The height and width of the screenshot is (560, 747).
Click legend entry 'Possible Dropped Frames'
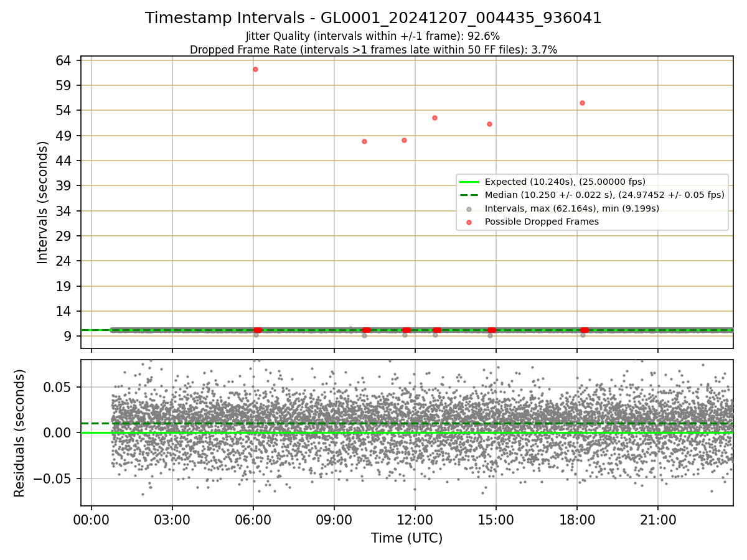click(542, 222)
